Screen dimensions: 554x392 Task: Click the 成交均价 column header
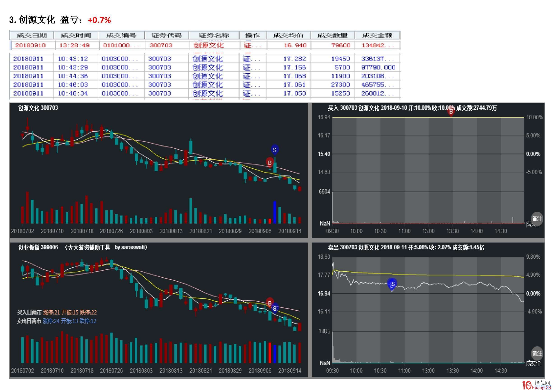pos(288,35)
